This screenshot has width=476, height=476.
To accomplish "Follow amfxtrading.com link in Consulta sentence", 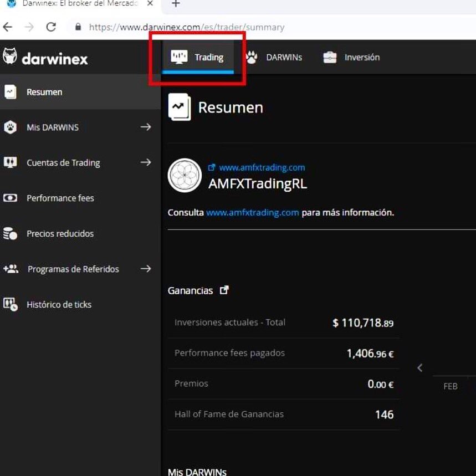I will 253,212.
